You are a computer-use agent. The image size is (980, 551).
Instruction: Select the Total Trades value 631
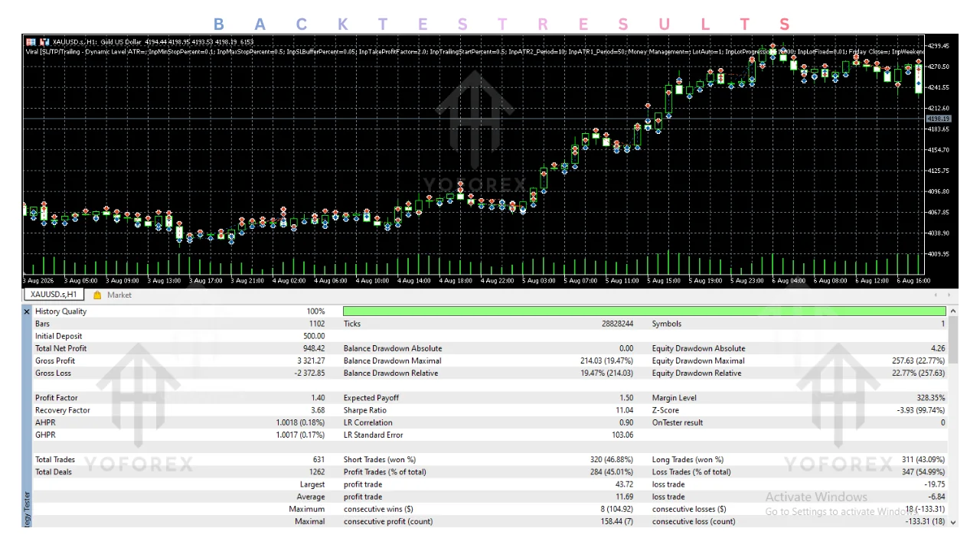pos(318,460)
